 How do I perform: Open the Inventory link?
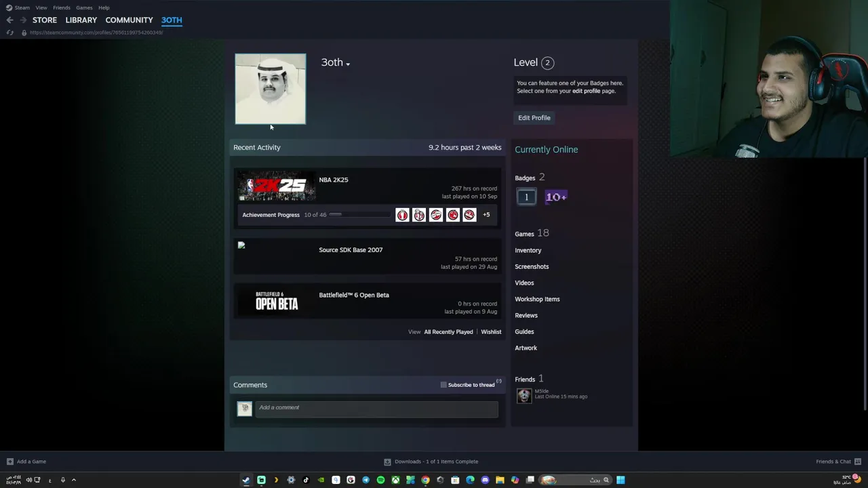[528, 251]
